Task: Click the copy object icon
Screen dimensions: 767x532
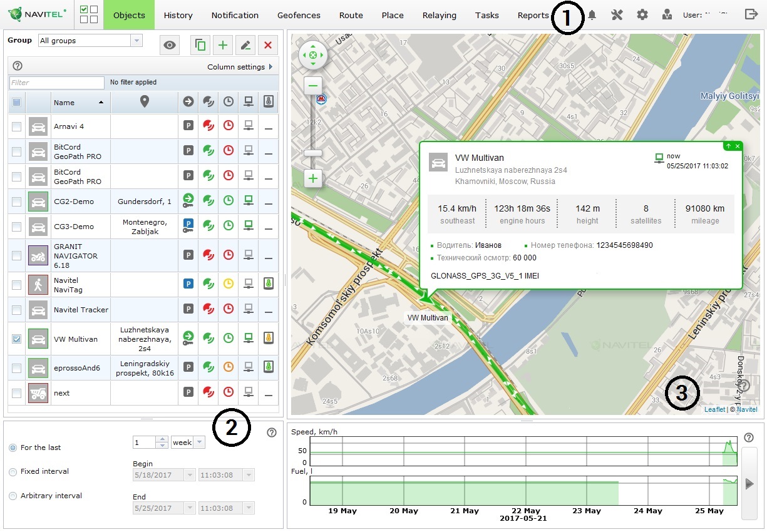Action: click(200, 45)
